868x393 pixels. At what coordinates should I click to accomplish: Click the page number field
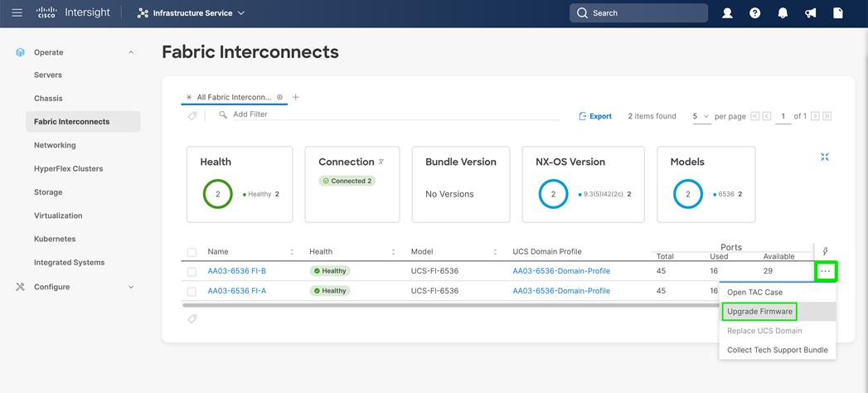click(x=783, y=116)
